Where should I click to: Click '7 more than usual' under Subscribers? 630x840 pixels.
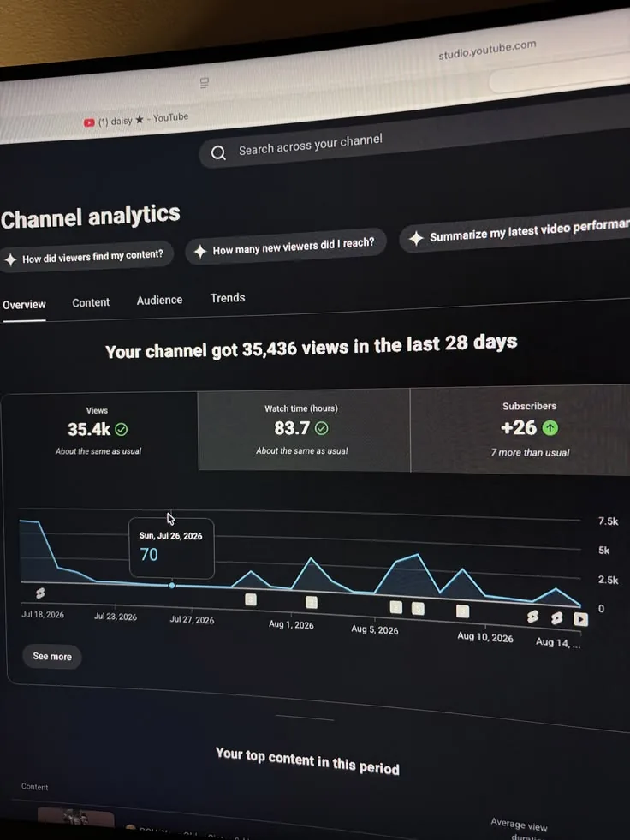click(531, 453)
